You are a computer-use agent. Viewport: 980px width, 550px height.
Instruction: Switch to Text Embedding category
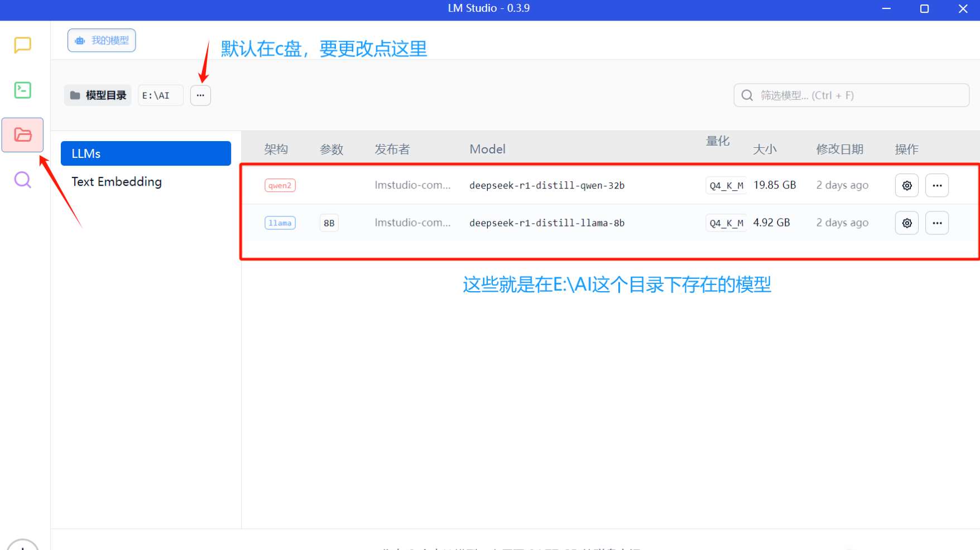pyautogui.click(x=117, y=182)
